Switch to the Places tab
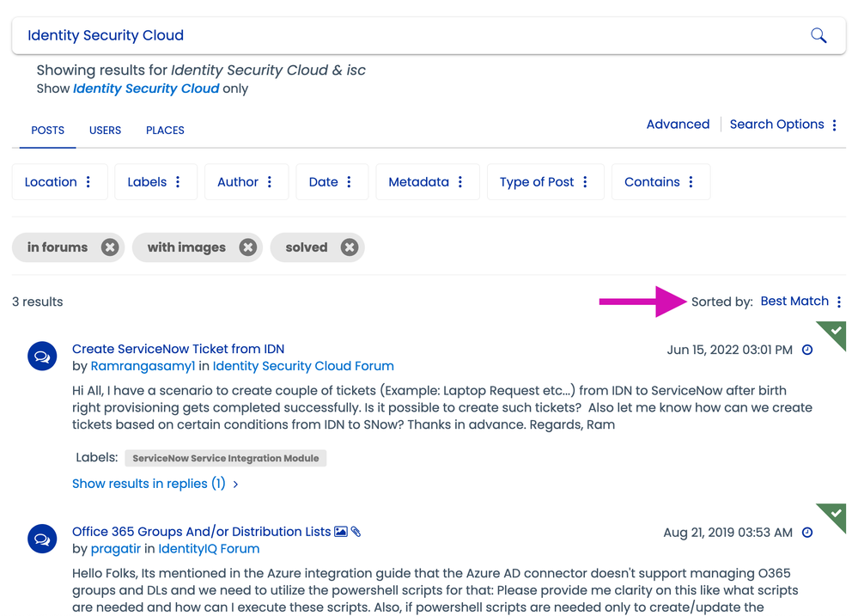The width and height of the screenshot is (858, 616). [x=165, y=131]
